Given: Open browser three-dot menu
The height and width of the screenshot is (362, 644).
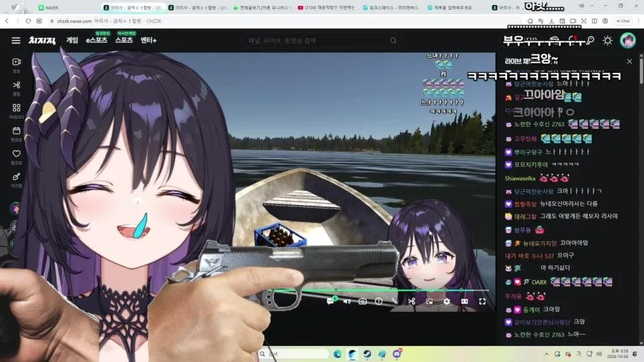Looking at the screenshot, I should 638,21.
